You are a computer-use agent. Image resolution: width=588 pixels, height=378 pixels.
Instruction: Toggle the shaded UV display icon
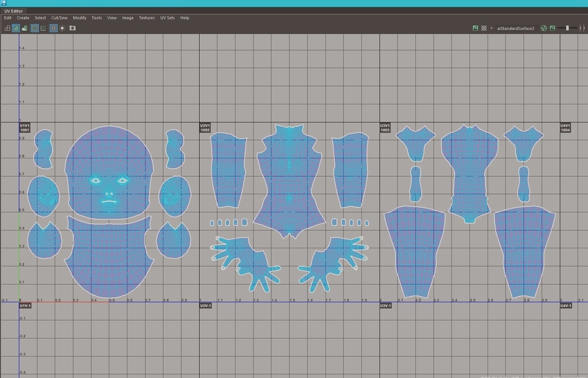click(x=16, y=28)
